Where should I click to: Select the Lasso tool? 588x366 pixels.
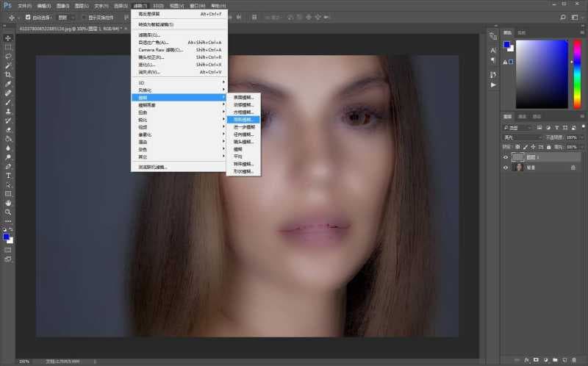[x=8, y=56]
